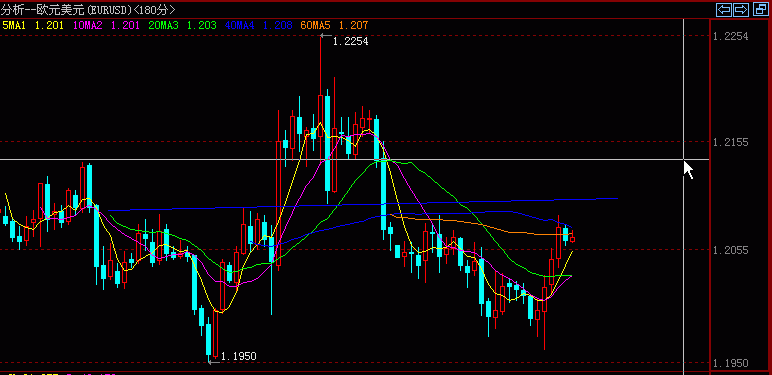This screenshot has height=375, width=772.
Task: Click the 1.2254 high marker on the chart
Action: click(351, 42)
